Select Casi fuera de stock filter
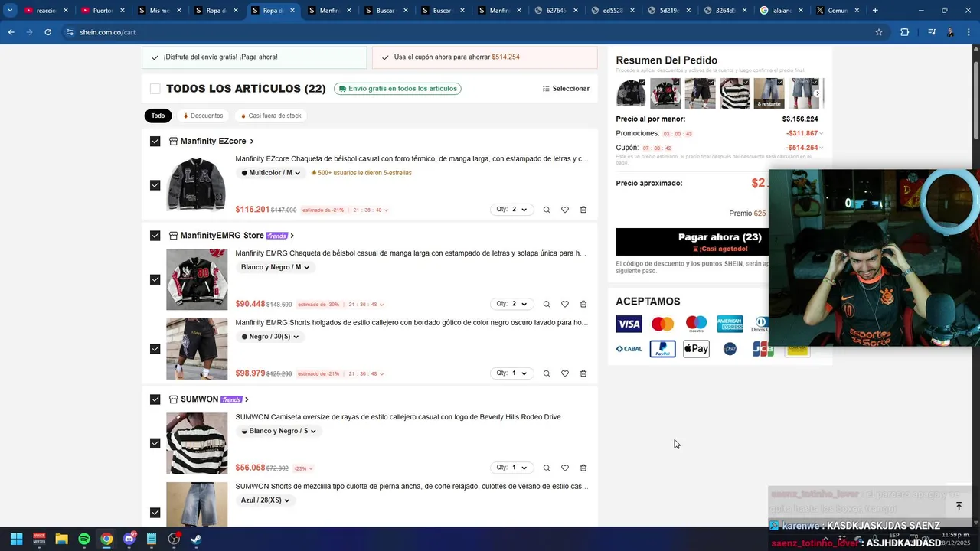The image size is (980, 551). (271, 116)
